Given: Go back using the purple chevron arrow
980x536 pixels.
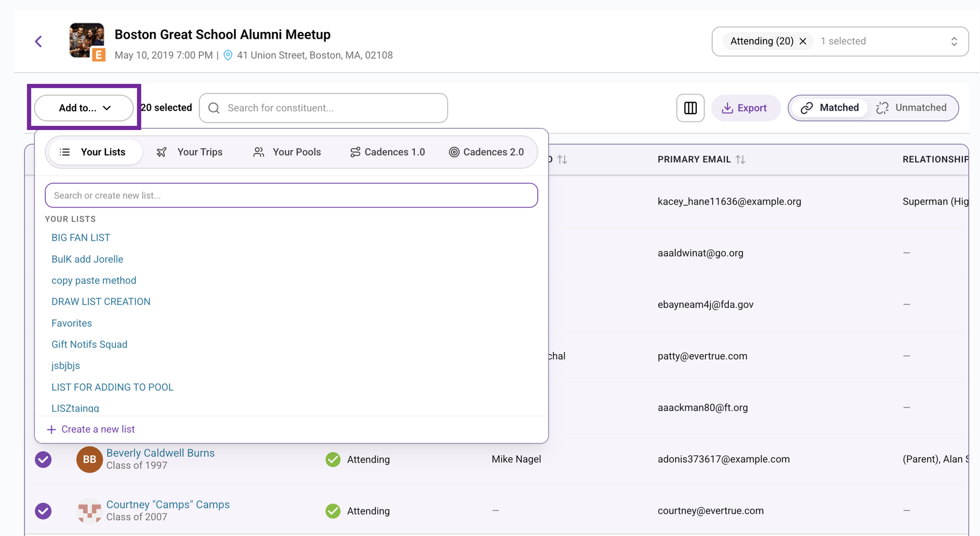Looking at the screenshot, I should pyautogui.click(x=38, y=42).
